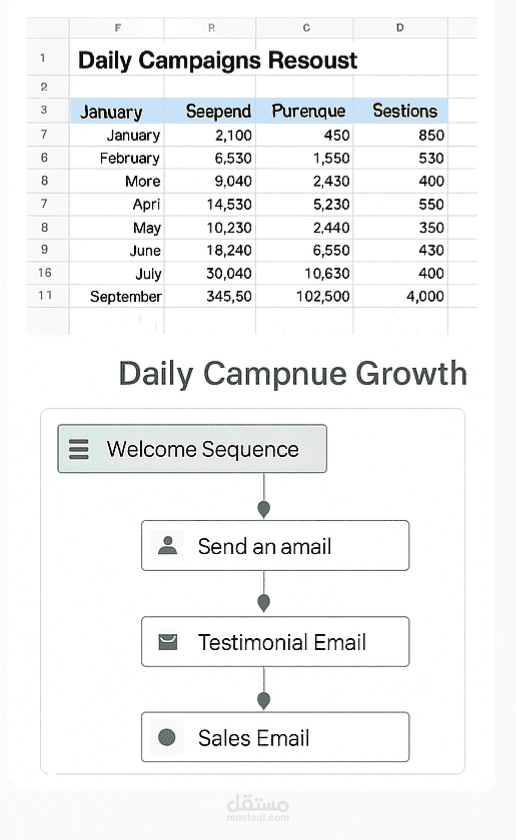Select column header D
Viewport: 516px width, 840px height.
400,28
